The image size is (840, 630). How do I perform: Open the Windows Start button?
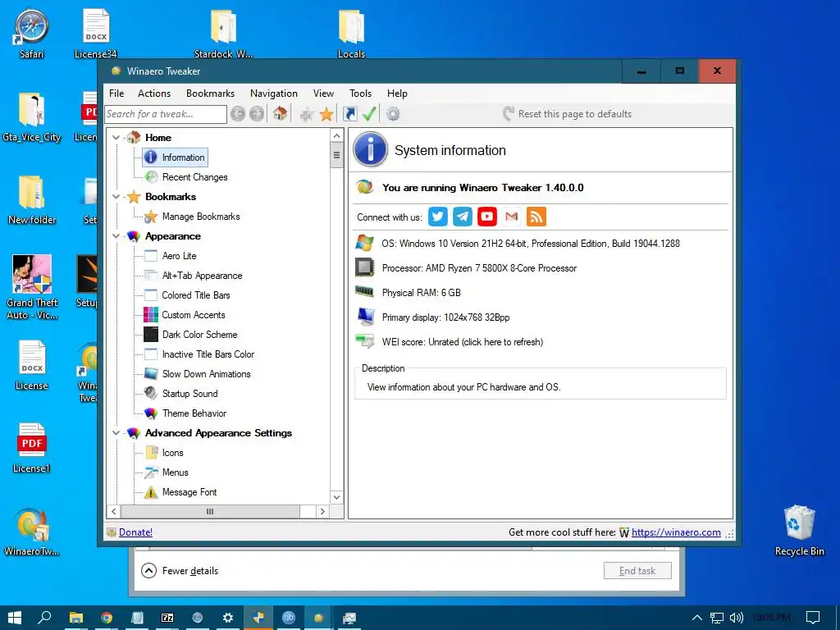[x=15, y=618]
